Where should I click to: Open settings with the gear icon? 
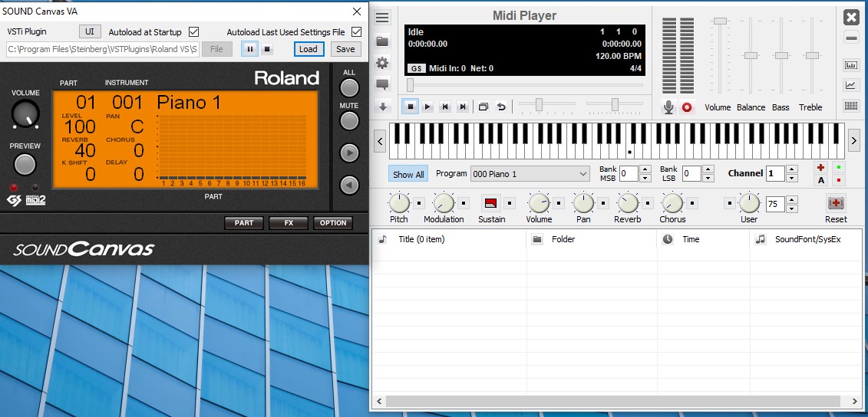point(381,63)
